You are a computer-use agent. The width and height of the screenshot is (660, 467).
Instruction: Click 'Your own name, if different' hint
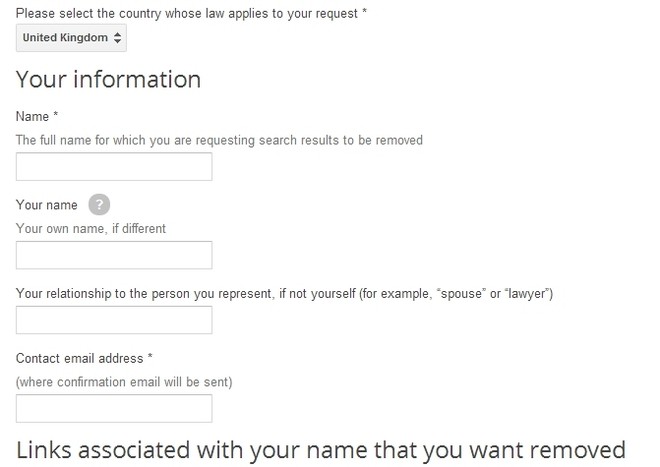[x=91, y=229]
